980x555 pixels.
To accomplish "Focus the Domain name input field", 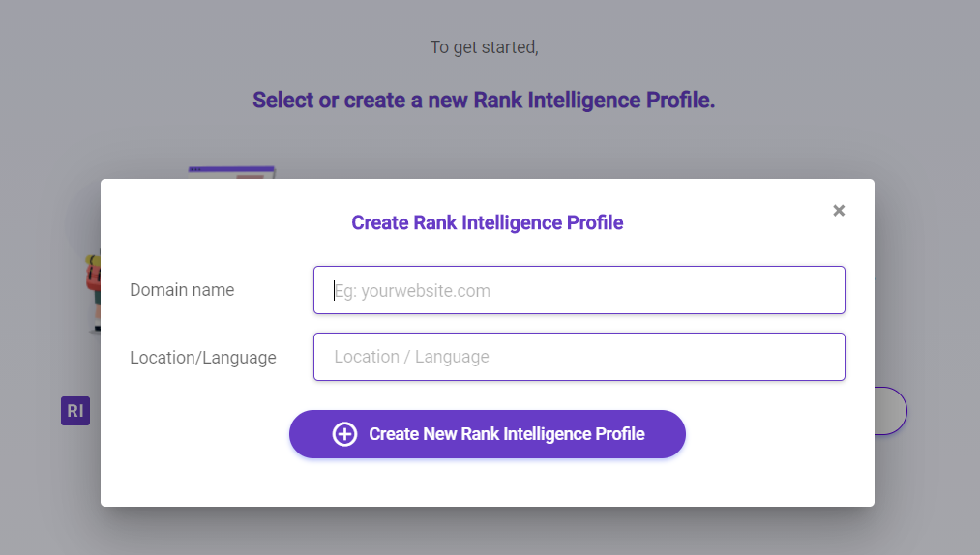I will click(579, 290).
